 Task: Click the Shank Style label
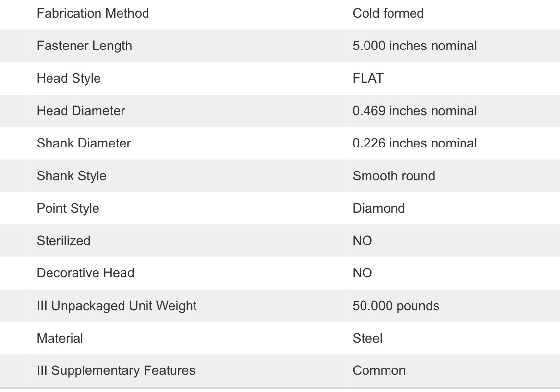coord(72,176)
